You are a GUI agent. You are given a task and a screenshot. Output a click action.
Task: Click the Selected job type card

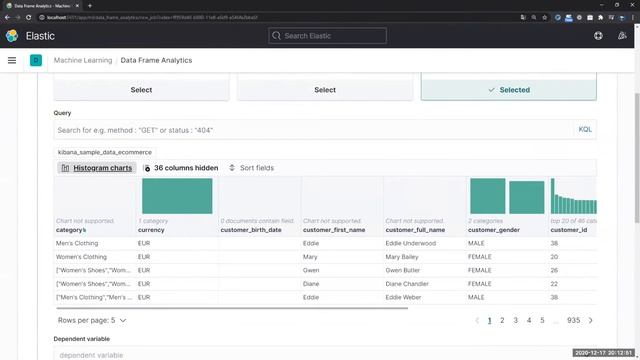pos(509,90)
